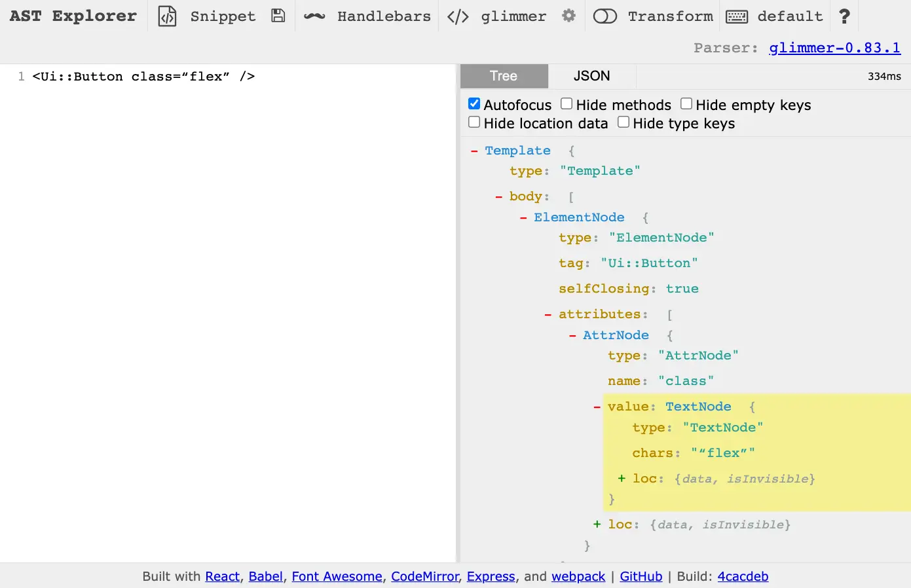Open the default keymap dropdown
Viewport: 911px width, 588px height.
click(790, 16)
